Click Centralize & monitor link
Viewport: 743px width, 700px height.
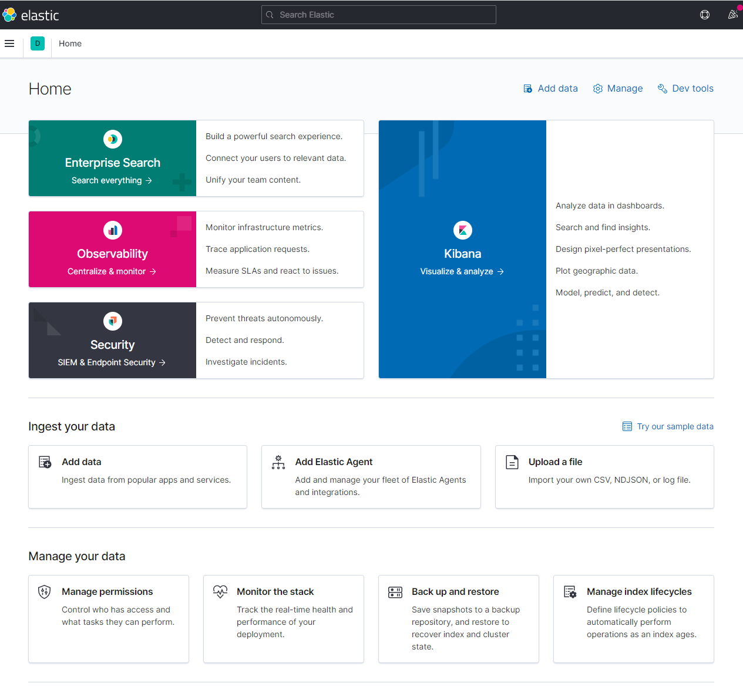pyautogui.click(x=112, y=271)
